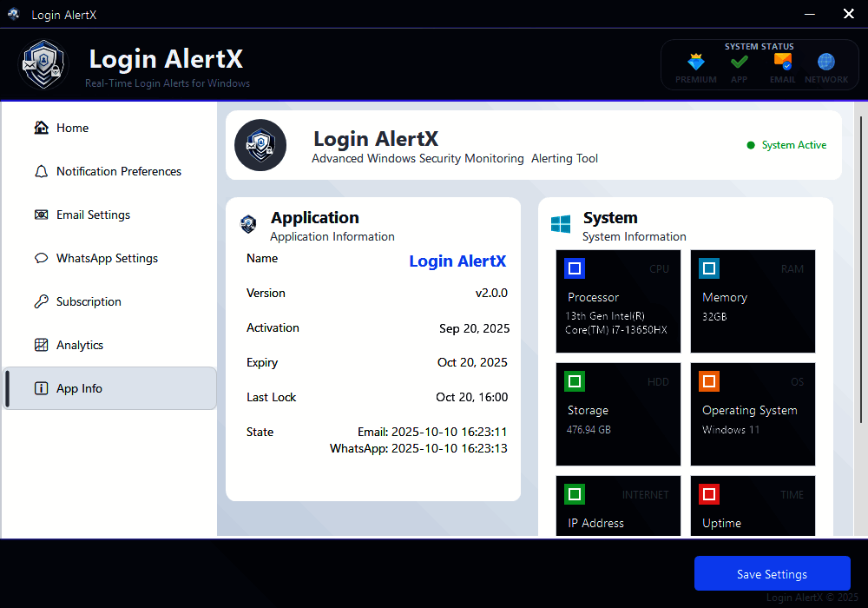The image size is (868, 608).
Task: Click the blue Processor CPU icon
Action: coord(575,268)
